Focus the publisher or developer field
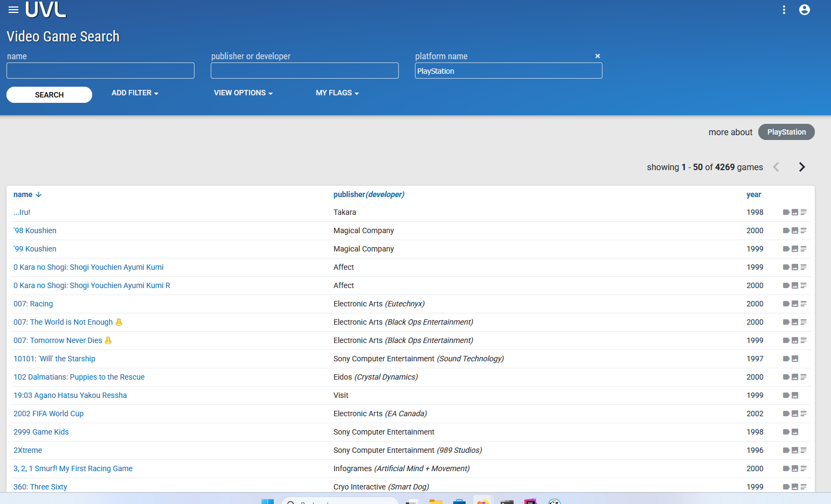Viewport: 831px width, 504px height. click(x=304, y=71)
